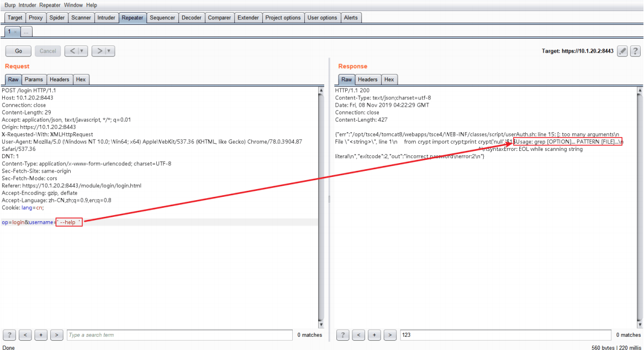This screenshot has height=350, width=644.
Task: Open Repeater help question mark icon
Action: [635, 51]
